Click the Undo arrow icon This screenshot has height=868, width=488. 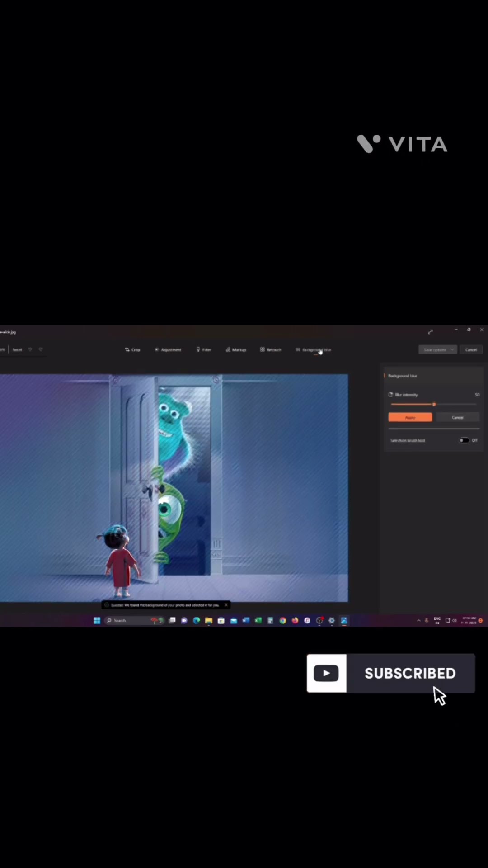click(x=30, y=349)
